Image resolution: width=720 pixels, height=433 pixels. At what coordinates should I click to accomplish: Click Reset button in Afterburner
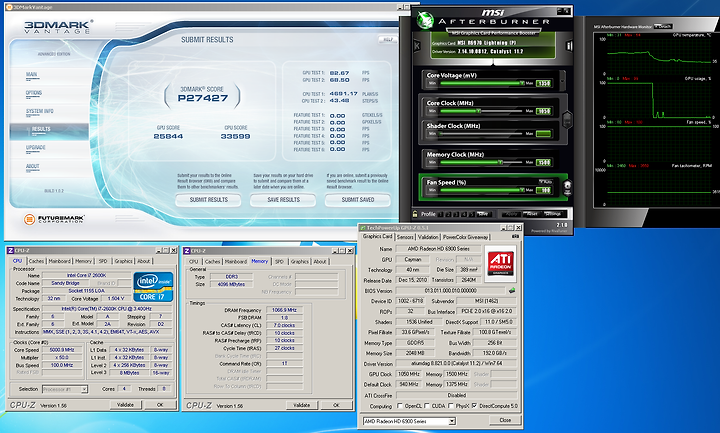[532, 214]
